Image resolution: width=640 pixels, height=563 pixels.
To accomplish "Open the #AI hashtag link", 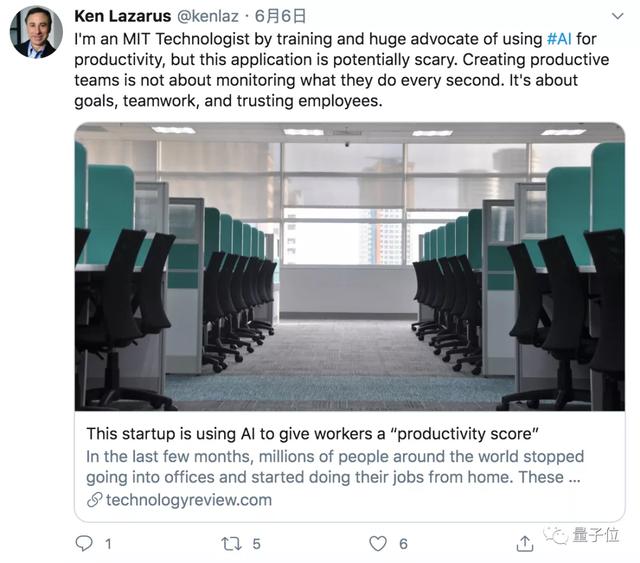I will tap(559, 39).
